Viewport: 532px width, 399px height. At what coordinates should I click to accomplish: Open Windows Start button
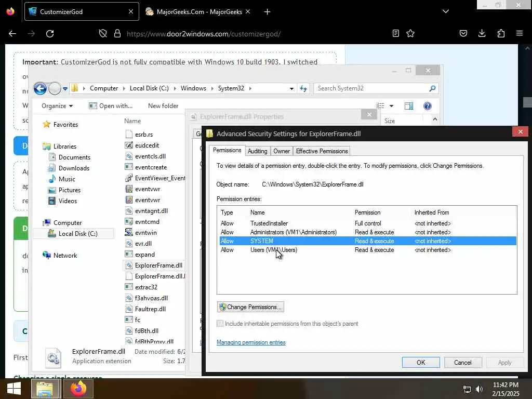point(14,389)
